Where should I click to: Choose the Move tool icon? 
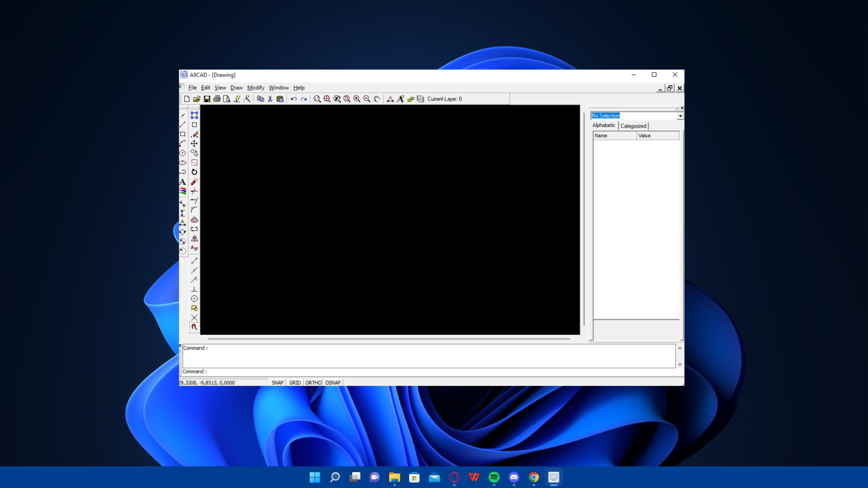[x=194, y=143]
